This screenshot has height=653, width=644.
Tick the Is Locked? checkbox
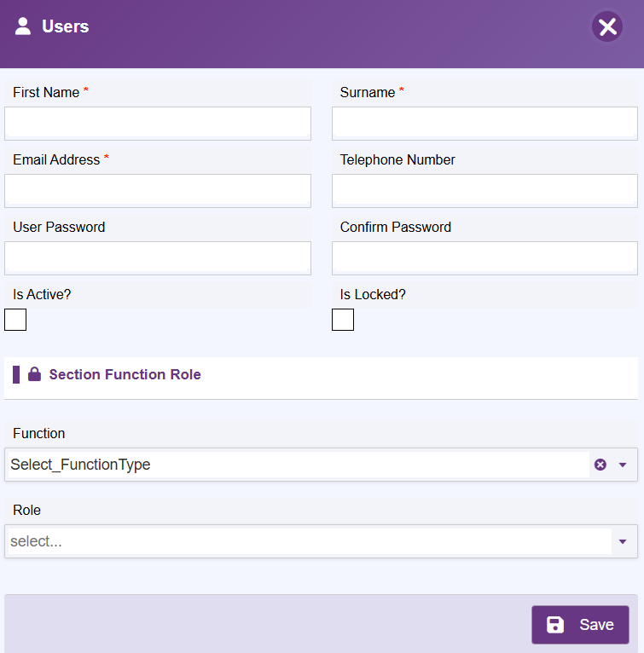pos(343,320)
